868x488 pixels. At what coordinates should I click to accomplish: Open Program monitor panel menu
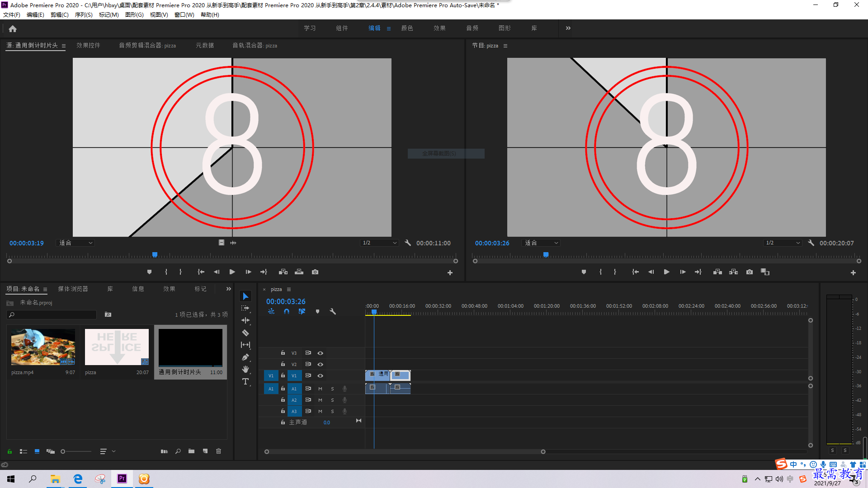tap(505, 46)
